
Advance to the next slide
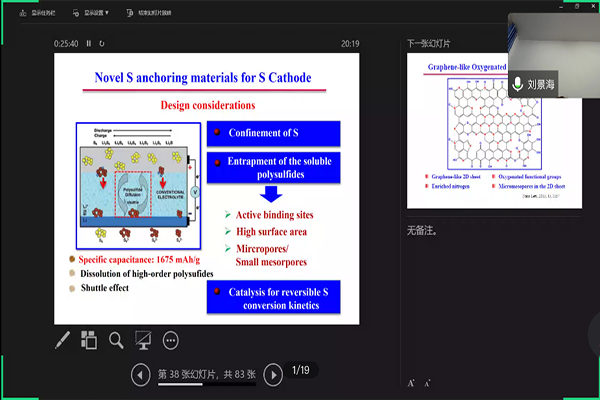pos(272,375)
